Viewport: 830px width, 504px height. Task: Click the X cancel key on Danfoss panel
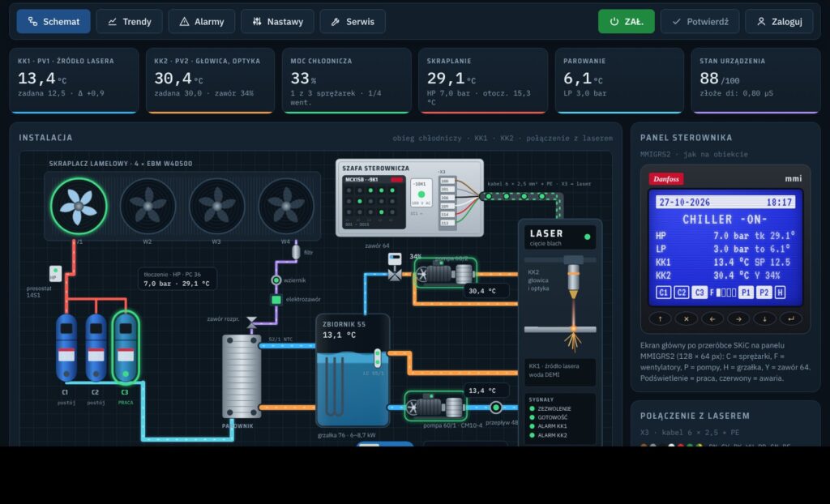point(686,318)
